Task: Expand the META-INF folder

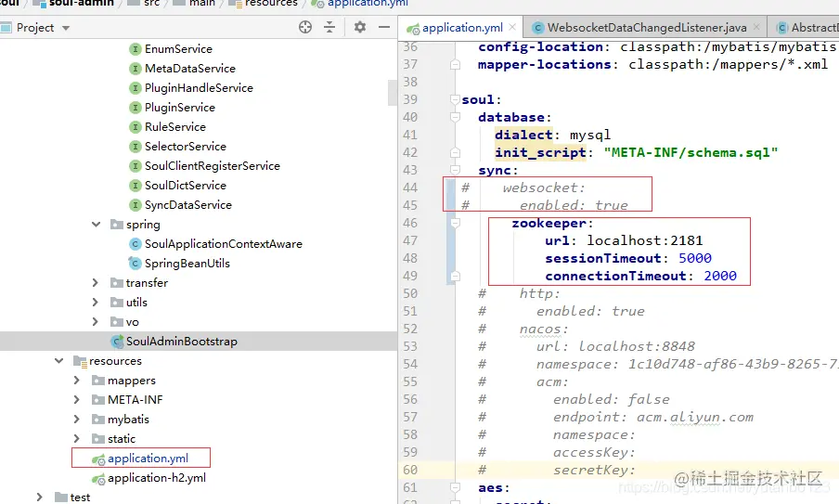Action: tap(76, 400)
